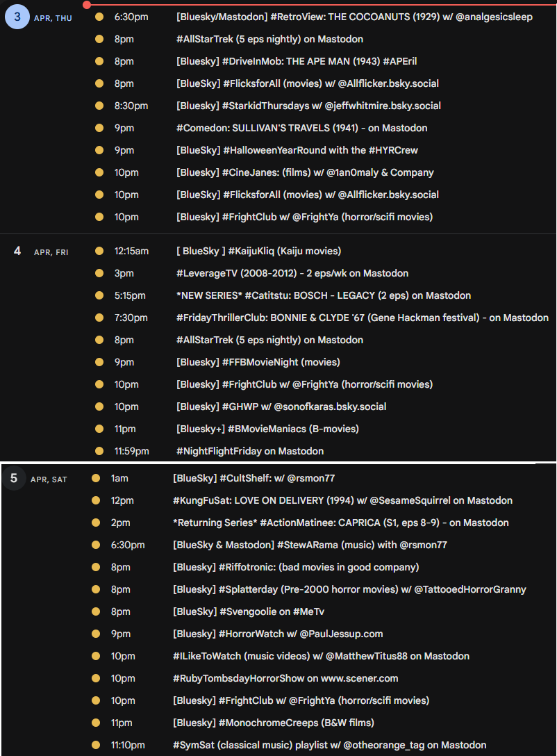Click yellow dot beside 11:10pm #SymSat
This screenshot has width=557, height=756.
point(96,744)
